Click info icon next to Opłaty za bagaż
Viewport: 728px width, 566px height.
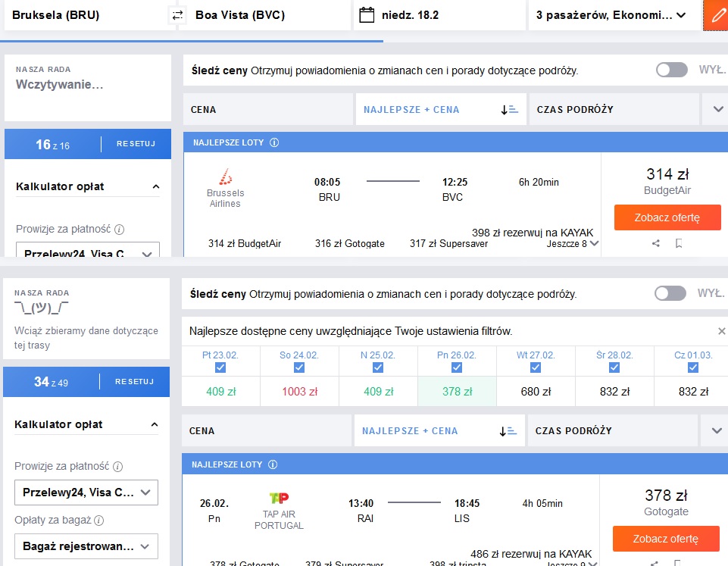pyautogui.click(x=99, y=521)
